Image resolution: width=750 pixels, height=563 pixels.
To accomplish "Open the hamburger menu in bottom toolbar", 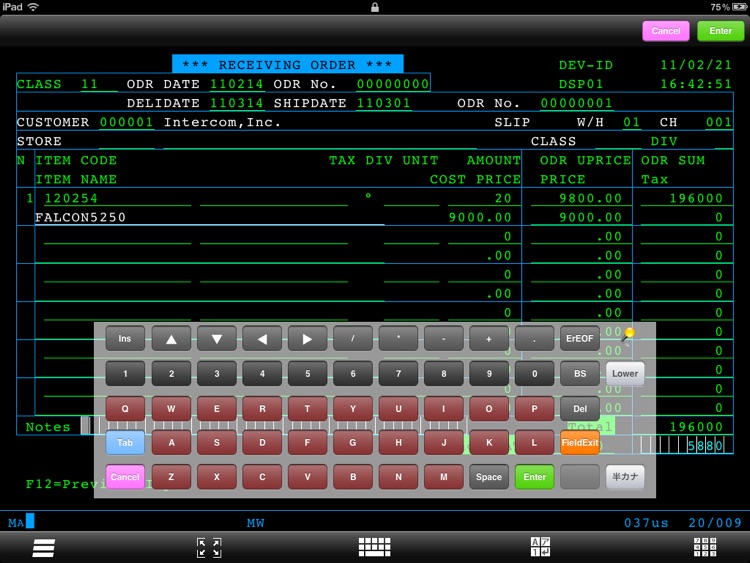I will click(44, 547).
